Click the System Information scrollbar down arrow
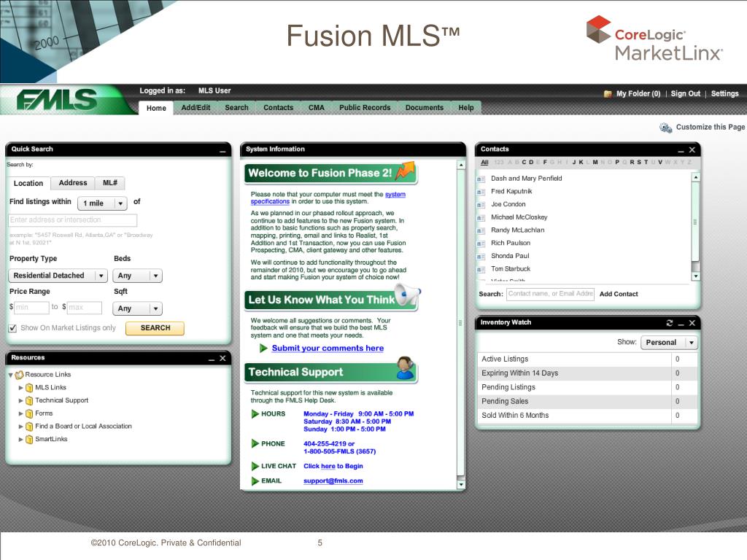 pyautogui.click(x=461, y=485)
